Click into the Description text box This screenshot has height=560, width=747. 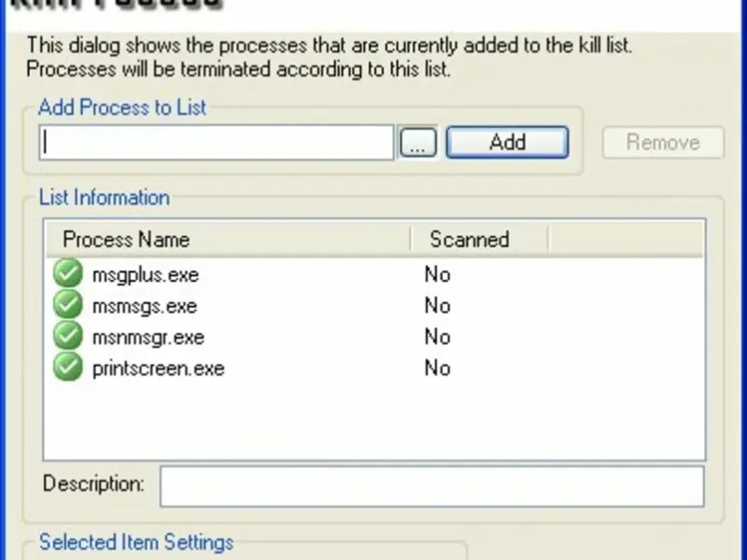(432, 486)
